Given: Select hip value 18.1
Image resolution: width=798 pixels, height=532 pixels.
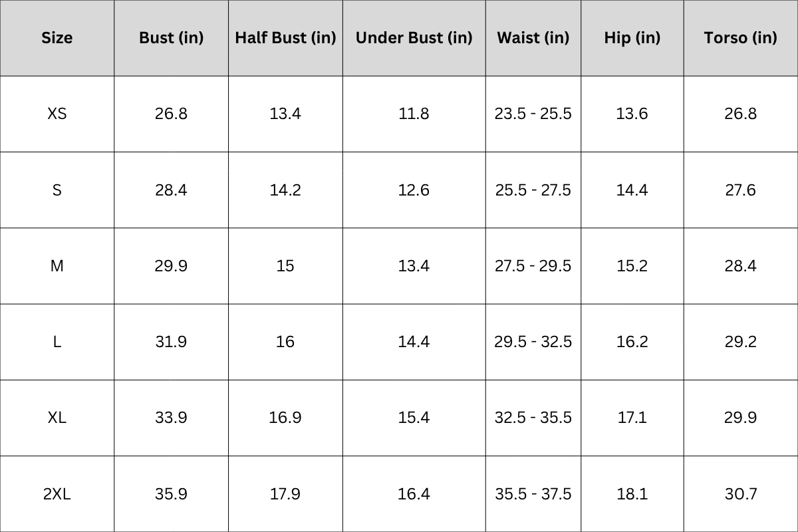Looking at the screenshot, I should [632, 494].
